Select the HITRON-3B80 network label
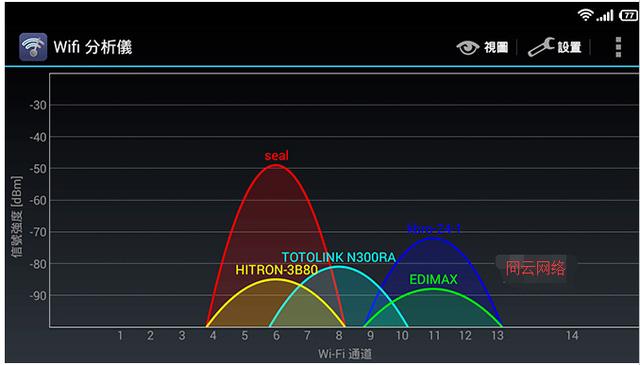The height and width of the screenshot is (365, 640). [276, 270]
